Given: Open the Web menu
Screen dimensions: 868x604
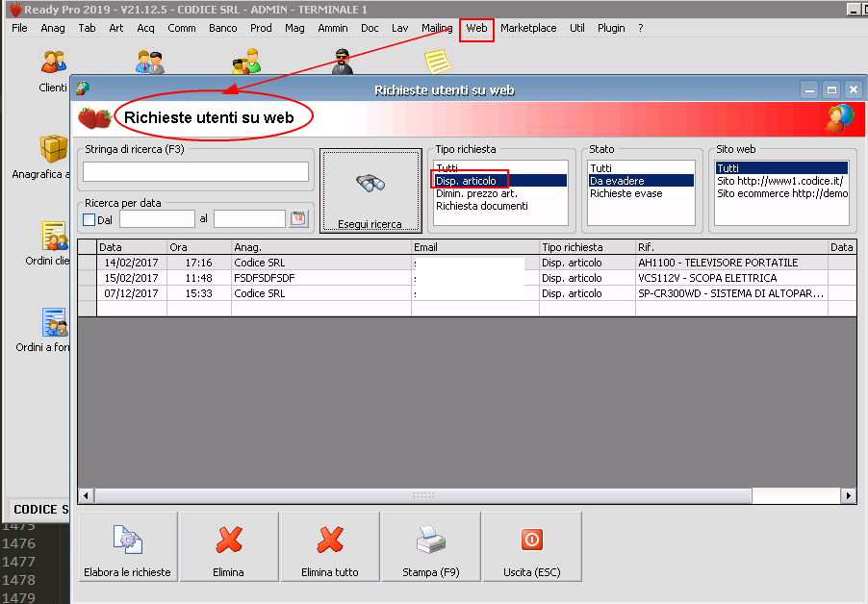Looking at the screenshot, I should 476,29.
